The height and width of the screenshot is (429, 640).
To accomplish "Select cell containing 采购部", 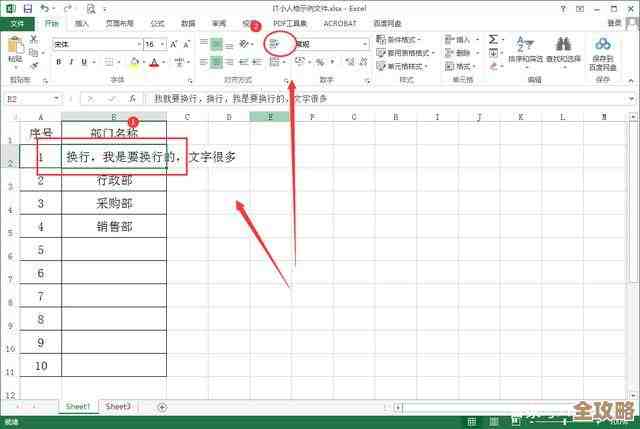I will (x=114, y=203).
